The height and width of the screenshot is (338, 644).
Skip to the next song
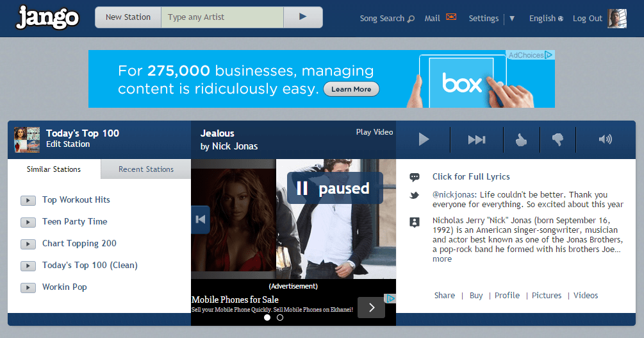tap(476, 140)
